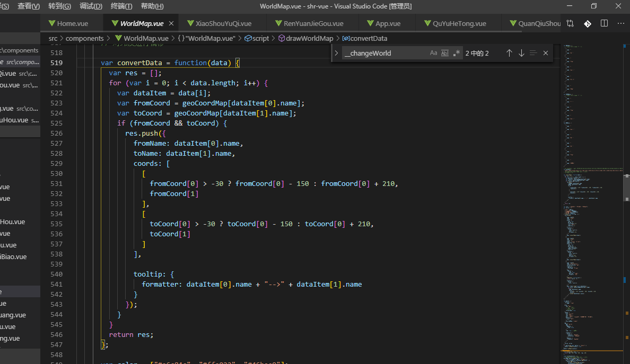The height and width of the screenshot is (364, 630).
Task: Split the editor with the split icon
Action: [x=604, y=23]
